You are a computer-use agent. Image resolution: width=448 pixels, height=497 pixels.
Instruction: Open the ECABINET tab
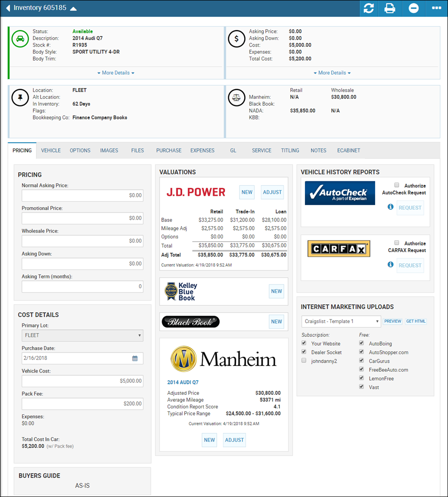click(x=349, y=151)
